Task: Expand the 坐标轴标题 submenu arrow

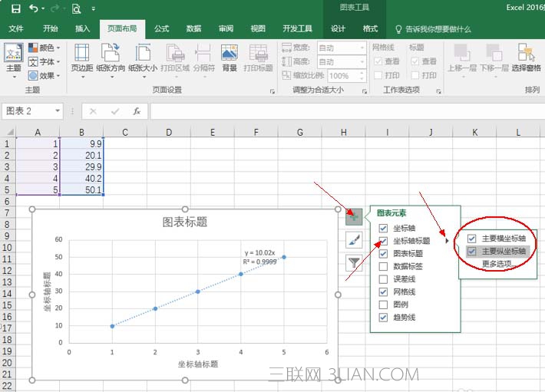Action: pyautogui.click(x=448, y=241)
